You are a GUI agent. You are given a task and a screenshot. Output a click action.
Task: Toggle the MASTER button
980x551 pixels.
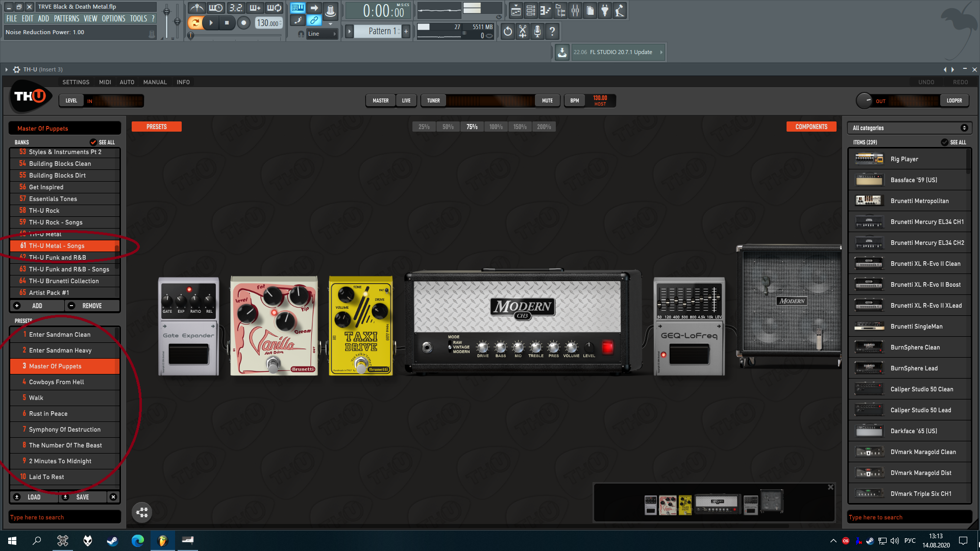click(x=380, y=101)
